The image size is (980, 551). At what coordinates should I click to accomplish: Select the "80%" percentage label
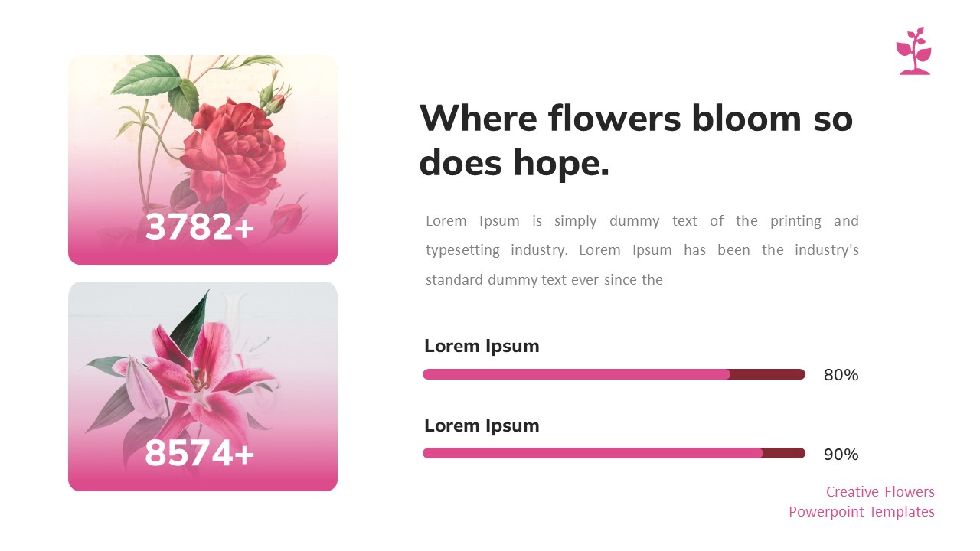pos(841,375)
